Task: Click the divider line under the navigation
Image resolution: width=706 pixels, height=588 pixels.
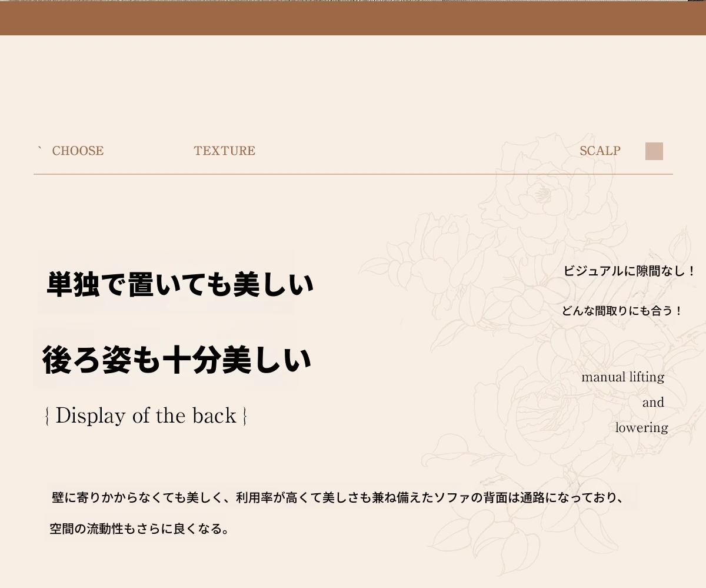Action: (x=353, y=174)
